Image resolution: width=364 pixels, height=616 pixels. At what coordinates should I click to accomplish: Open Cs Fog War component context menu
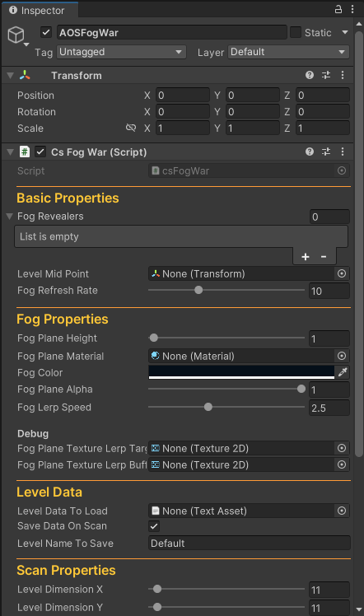[343, 152]
